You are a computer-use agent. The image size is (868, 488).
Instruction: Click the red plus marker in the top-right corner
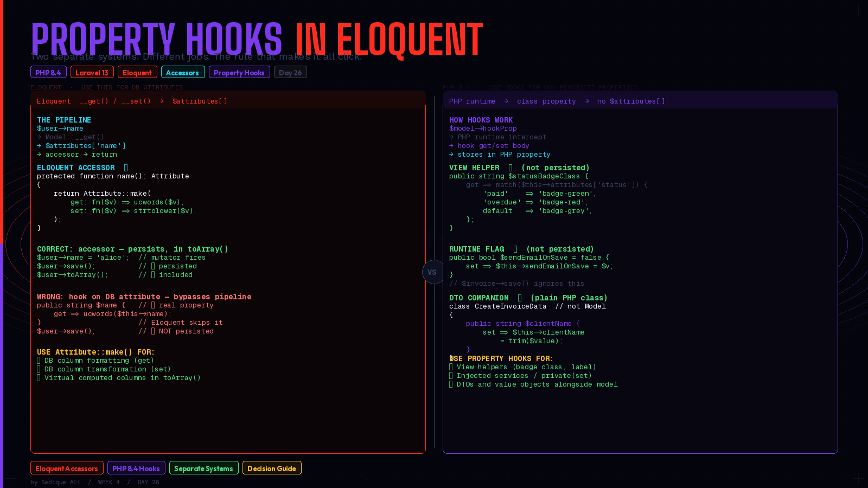click(859, 9)
